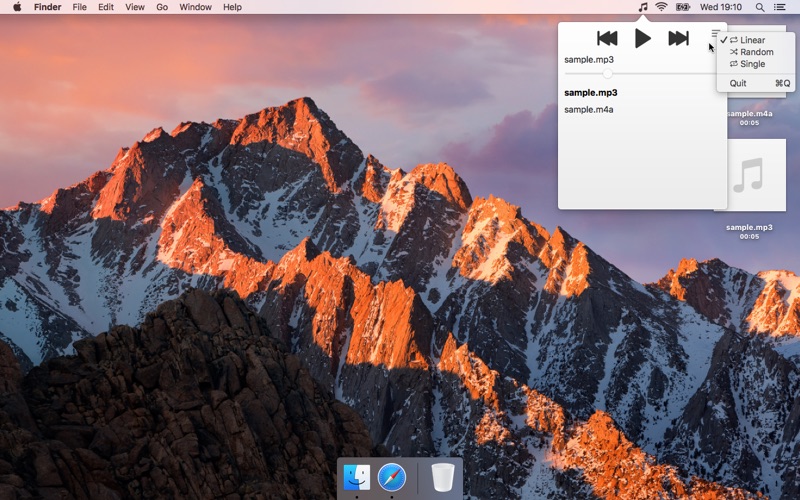Open the Trash in the Dock

[x=442, y=478]
